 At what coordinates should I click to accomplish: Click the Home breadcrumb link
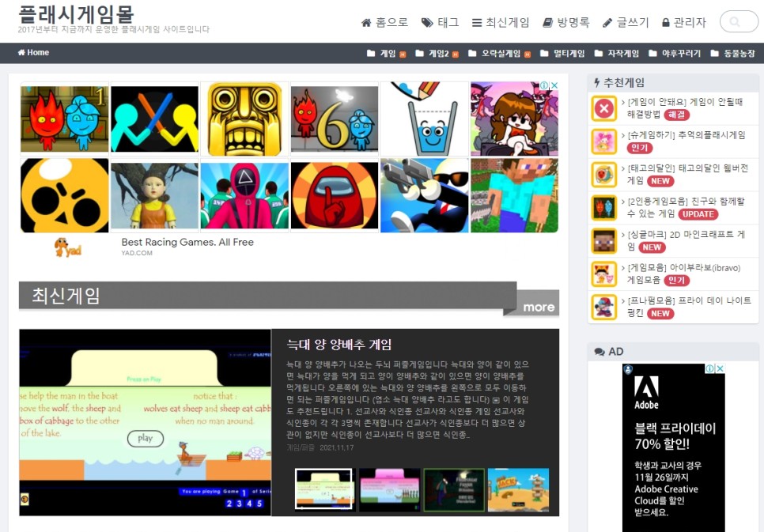coord(34,53)
